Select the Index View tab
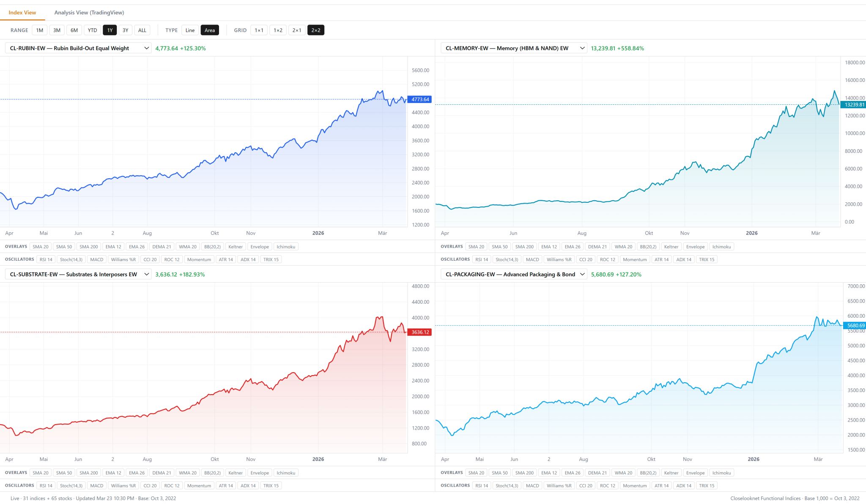This screenshot has width=866, height=504. pos(22,13)
